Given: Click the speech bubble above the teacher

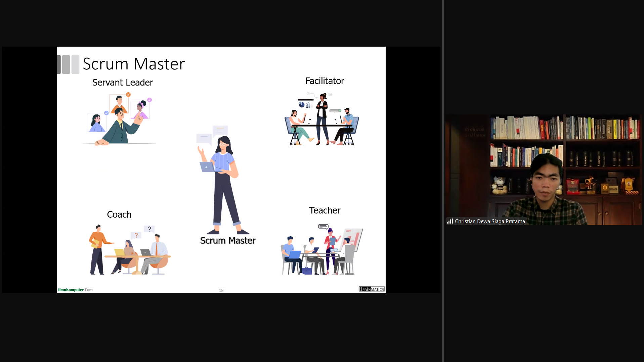Looking at the screenshot, I should coord(323,226).
